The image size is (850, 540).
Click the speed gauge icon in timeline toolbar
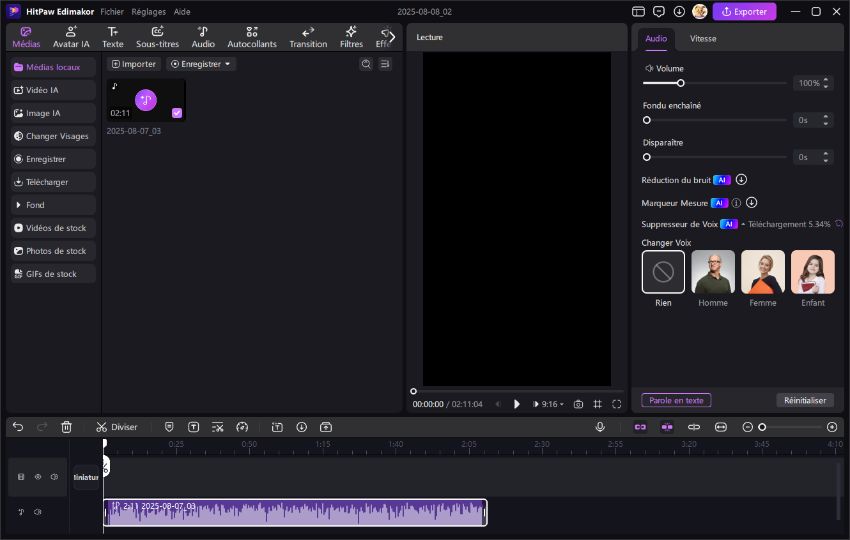point(242,427)
